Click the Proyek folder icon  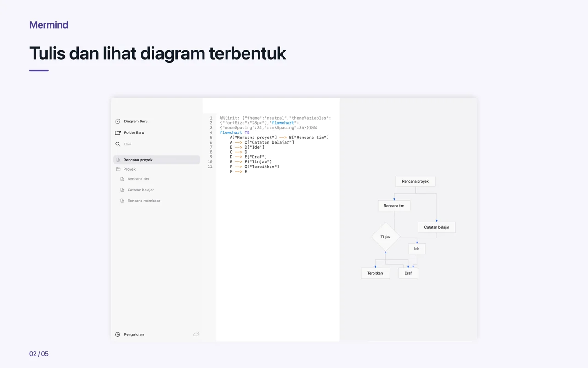coord(118,169)
